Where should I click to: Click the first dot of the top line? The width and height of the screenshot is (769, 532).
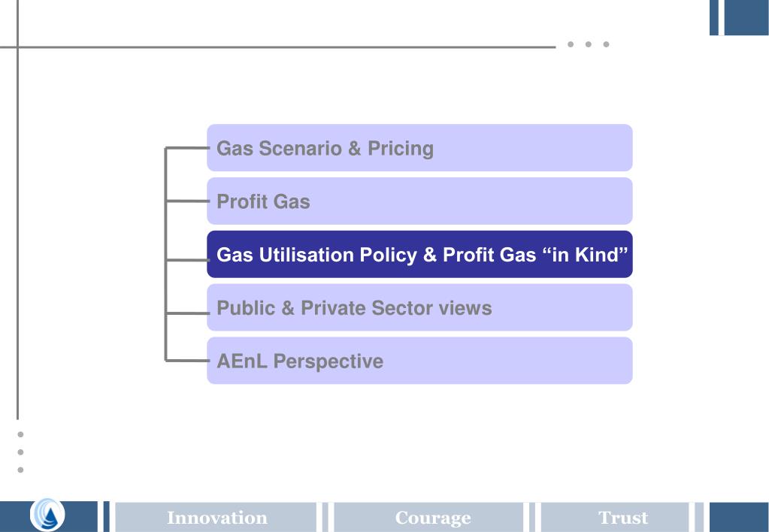[571, 44]
